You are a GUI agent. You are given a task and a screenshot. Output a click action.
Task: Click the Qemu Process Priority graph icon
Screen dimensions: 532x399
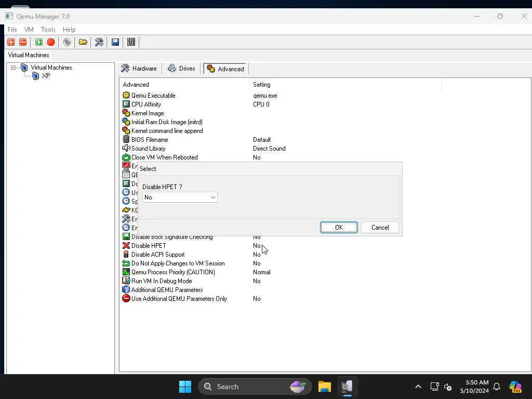(126, 272)
